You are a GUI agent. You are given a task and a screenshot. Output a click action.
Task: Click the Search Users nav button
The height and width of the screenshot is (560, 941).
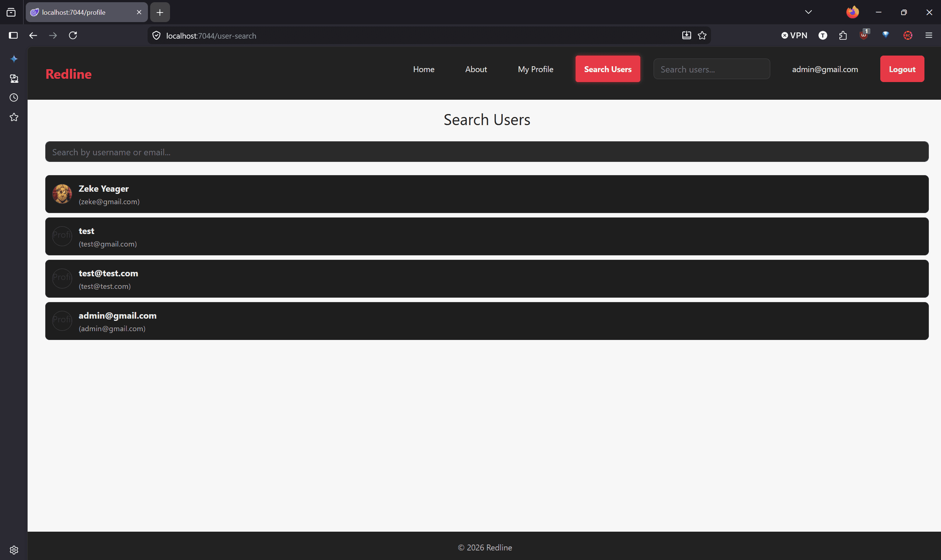608,69
